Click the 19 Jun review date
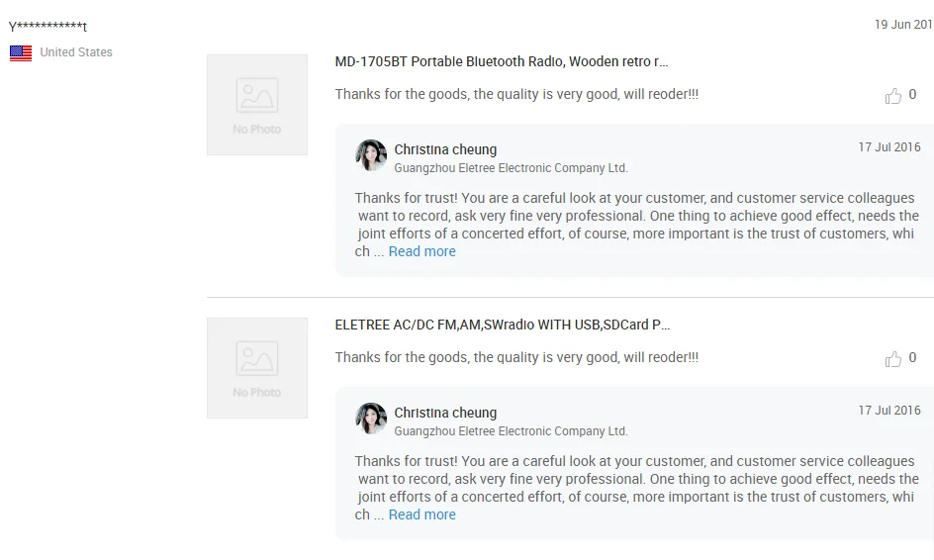This screenshot has height=560, width=934. click(x=903, y=25)
